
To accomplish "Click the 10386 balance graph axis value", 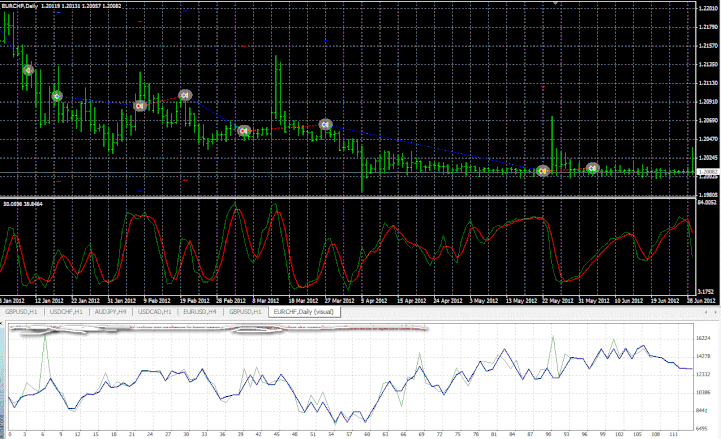I will (x=704, y=393).
